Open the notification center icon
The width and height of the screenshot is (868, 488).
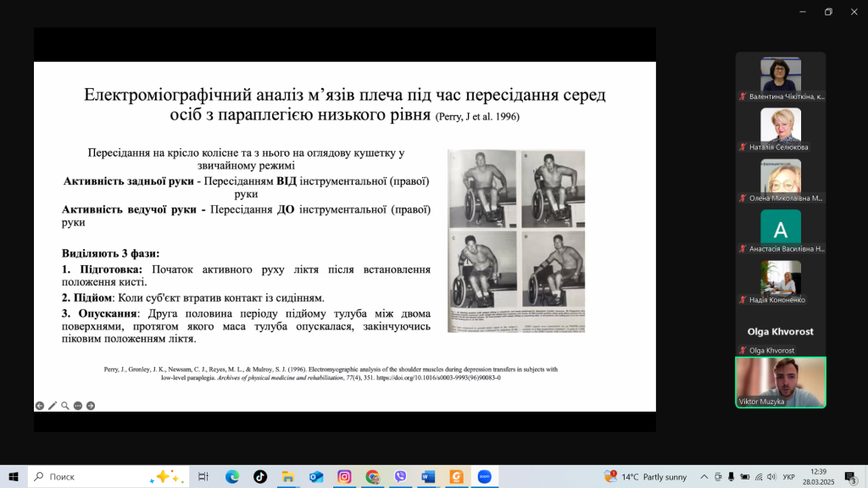[851, 476]
